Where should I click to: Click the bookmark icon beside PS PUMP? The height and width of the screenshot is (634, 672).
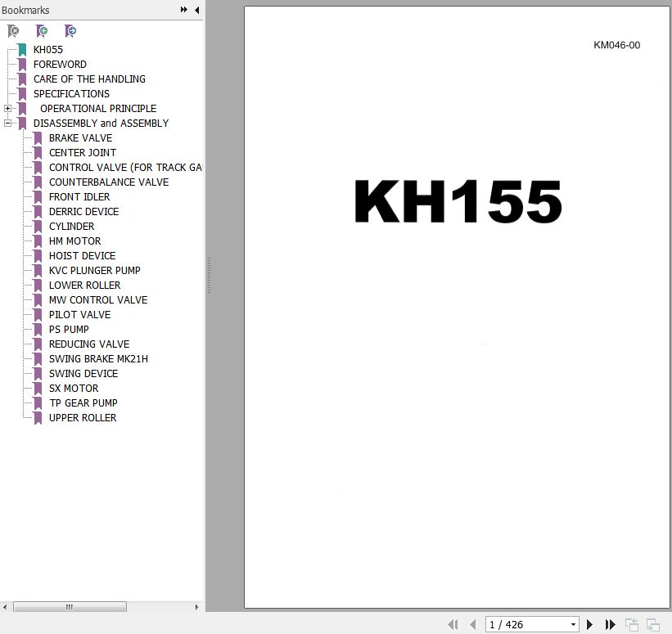coord(38,330)
